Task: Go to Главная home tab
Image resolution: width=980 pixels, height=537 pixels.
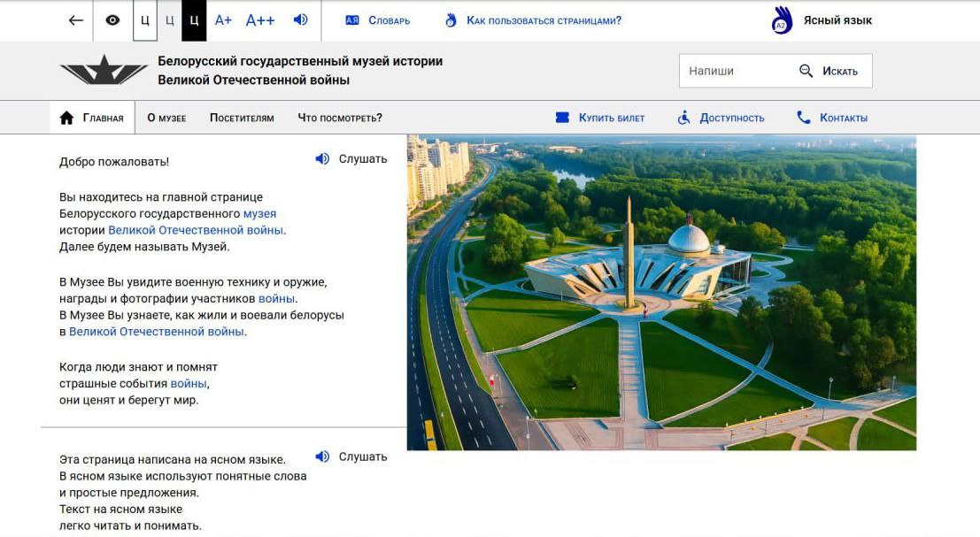Action: pos(92,118)
